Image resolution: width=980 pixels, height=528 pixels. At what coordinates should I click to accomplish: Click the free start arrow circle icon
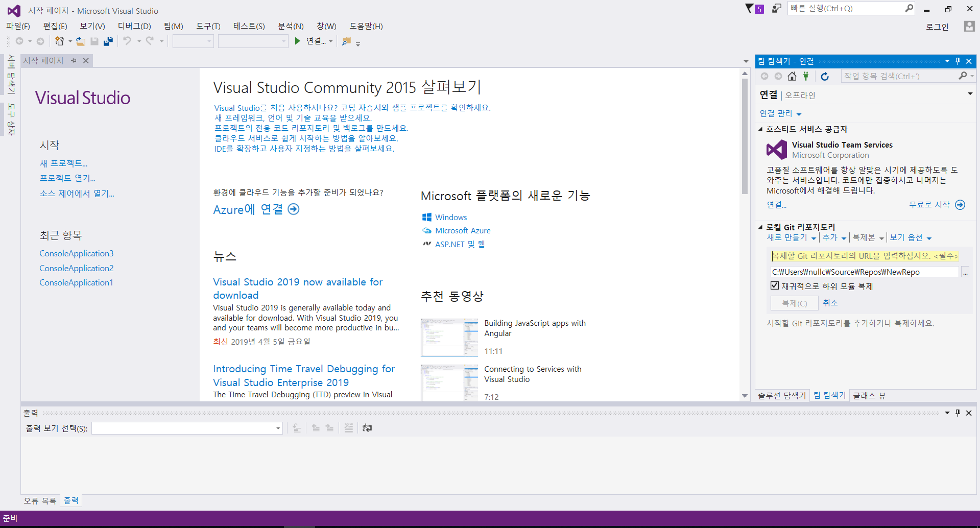point(960,205)
